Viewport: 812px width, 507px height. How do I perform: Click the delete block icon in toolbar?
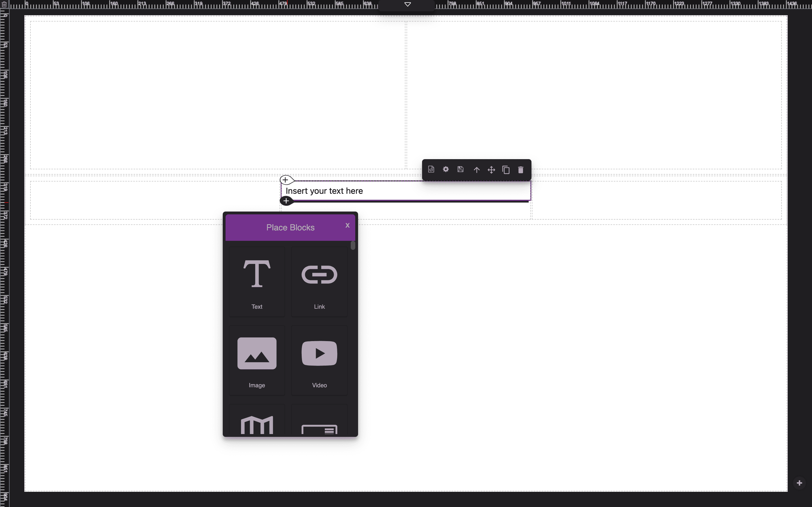coord(520,170)
